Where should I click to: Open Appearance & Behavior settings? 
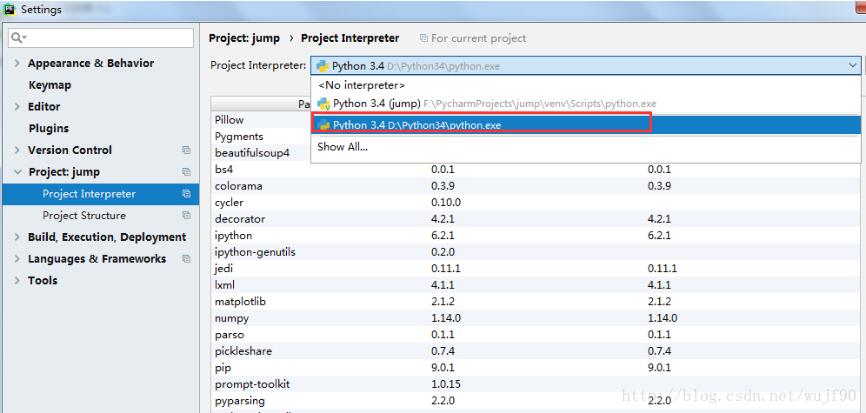[x=91, y=63]
